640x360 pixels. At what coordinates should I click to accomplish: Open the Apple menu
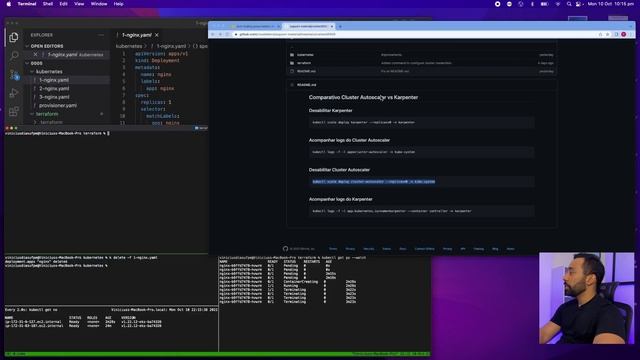(9, 4)
